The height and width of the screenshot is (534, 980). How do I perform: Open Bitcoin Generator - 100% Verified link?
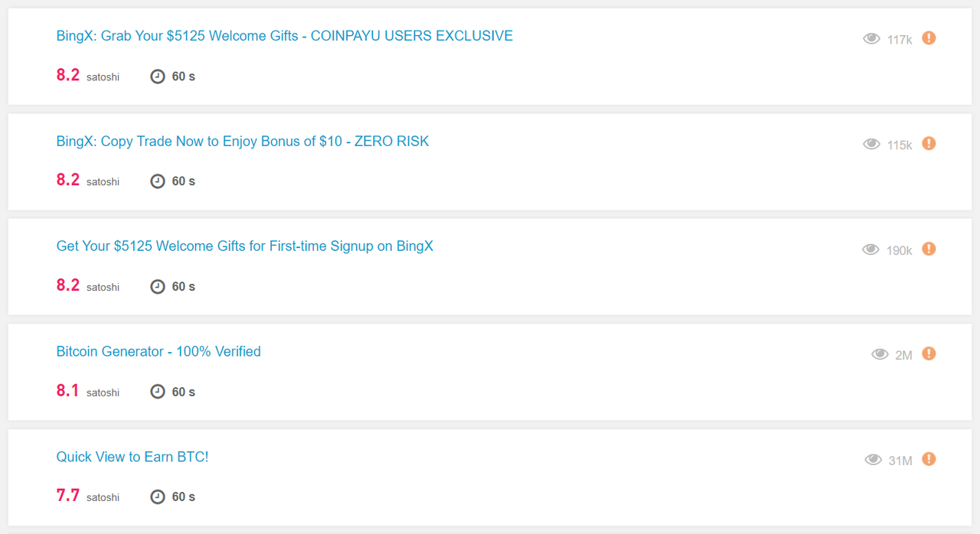point(158,352)
